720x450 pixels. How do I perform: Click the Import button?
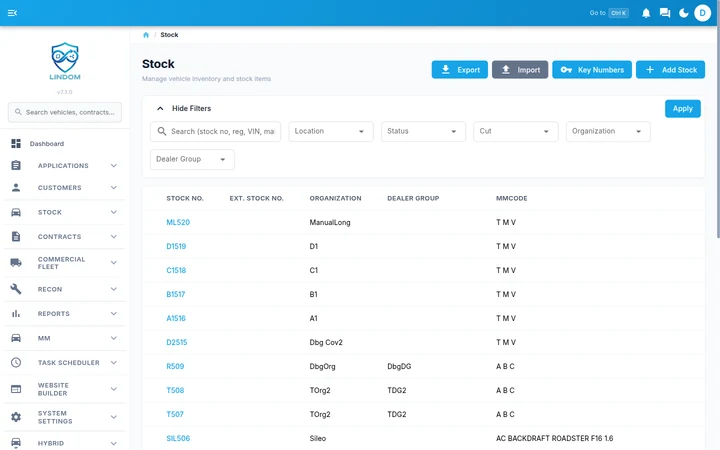520,70
